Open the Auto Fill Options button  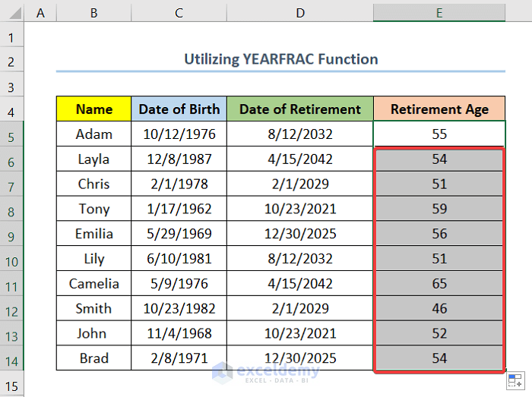click(514, 382)
